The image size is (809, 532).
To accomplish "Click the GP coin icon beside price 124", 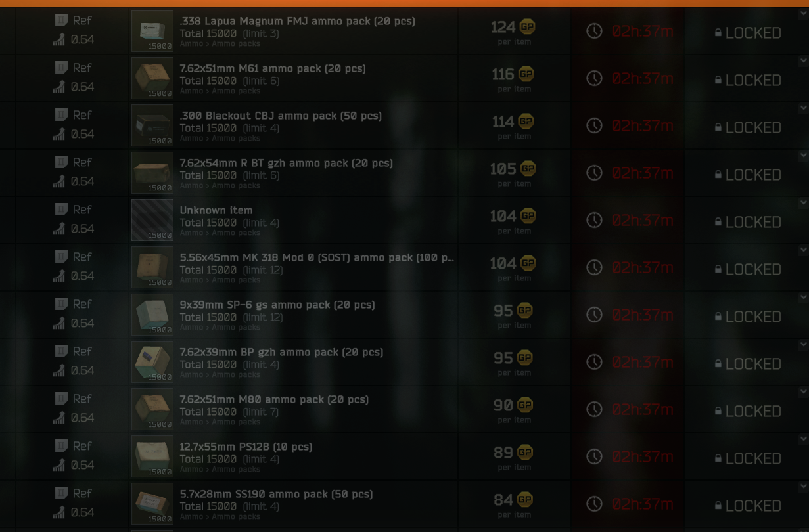I will click(x=527, y=26).
